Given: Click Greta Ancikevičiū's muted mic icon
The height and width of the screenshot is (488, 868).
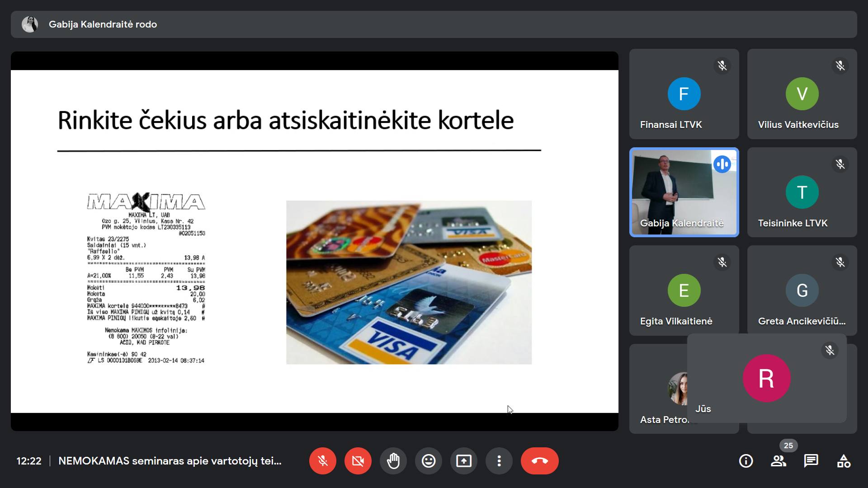Looking at the screenshot, I should [x=840, y=262].
